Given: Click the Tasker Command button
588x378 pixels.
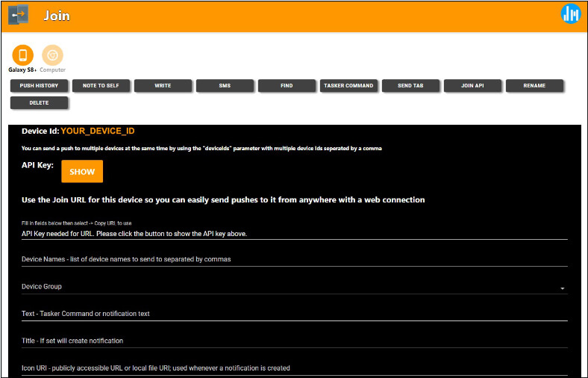Looking at the screenshot, I should pos(348,86).
